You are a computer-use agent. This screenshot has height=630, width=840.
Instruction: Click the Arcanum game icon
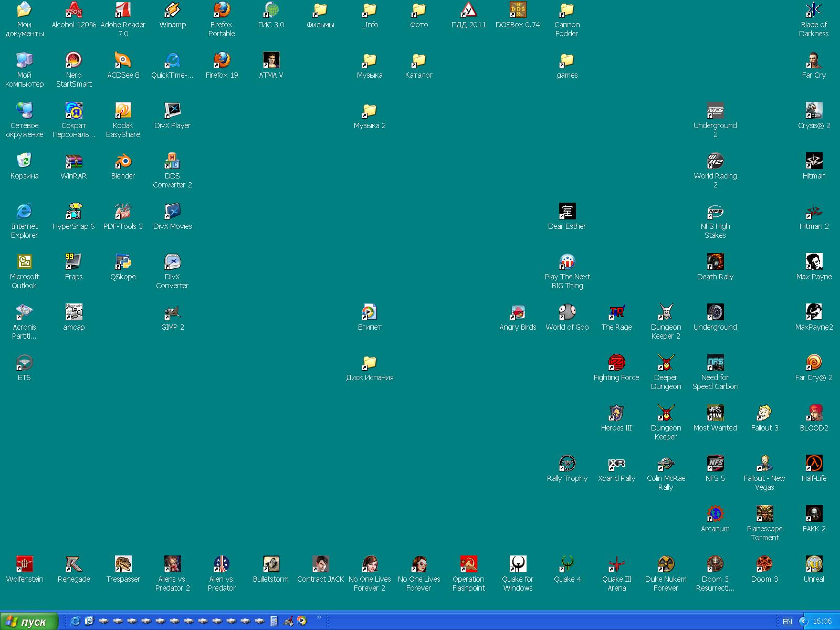(x=715, y=513)
